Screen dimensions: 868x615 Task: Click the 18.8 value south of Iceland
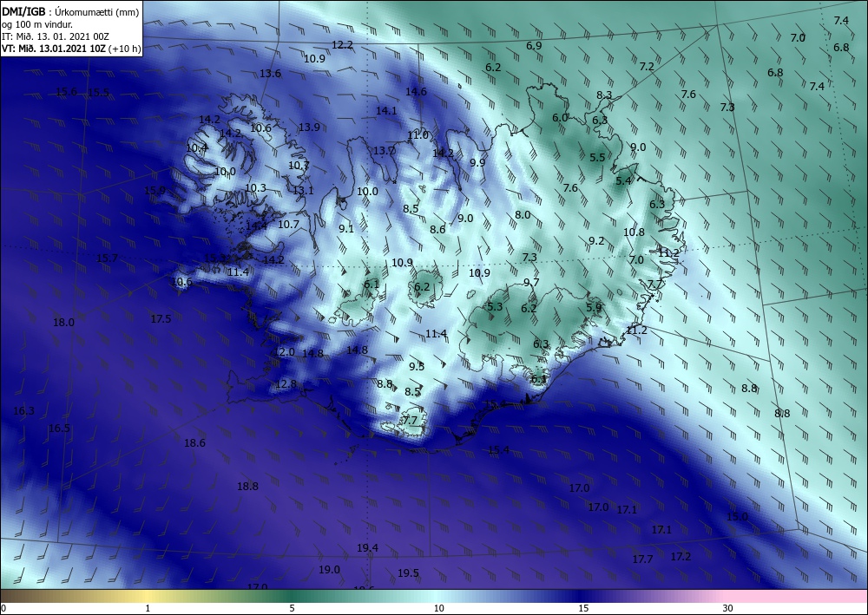click(247, 486)
